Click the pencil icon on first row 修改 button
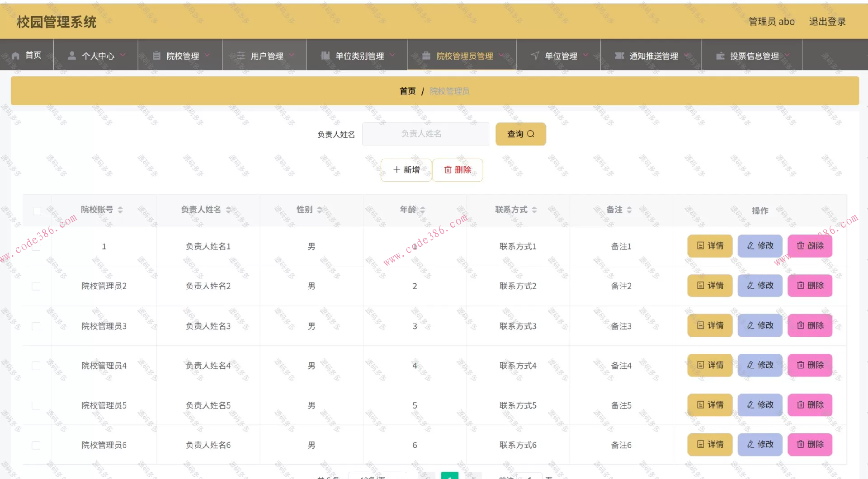 750,246
